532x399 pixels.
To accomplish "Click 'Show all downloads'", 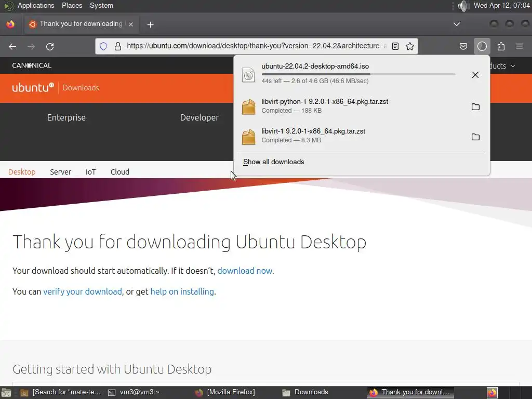I will coord(273,162).
